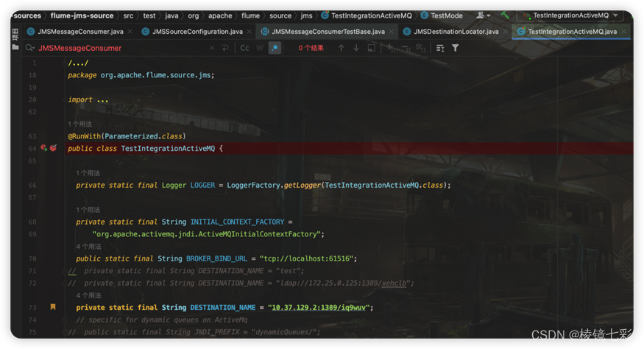Open the Project tool window folder icon
Image resolution: width=644 pixels, height=349 pixels.
point(15,47)
